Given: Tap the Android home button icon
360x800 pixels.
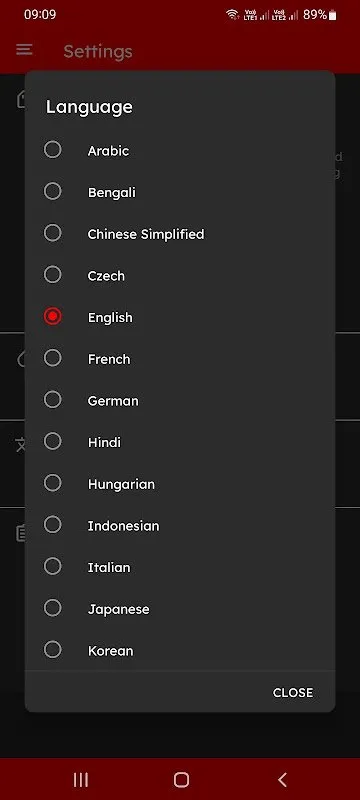Looking at the screenshot, I should 181,779.
